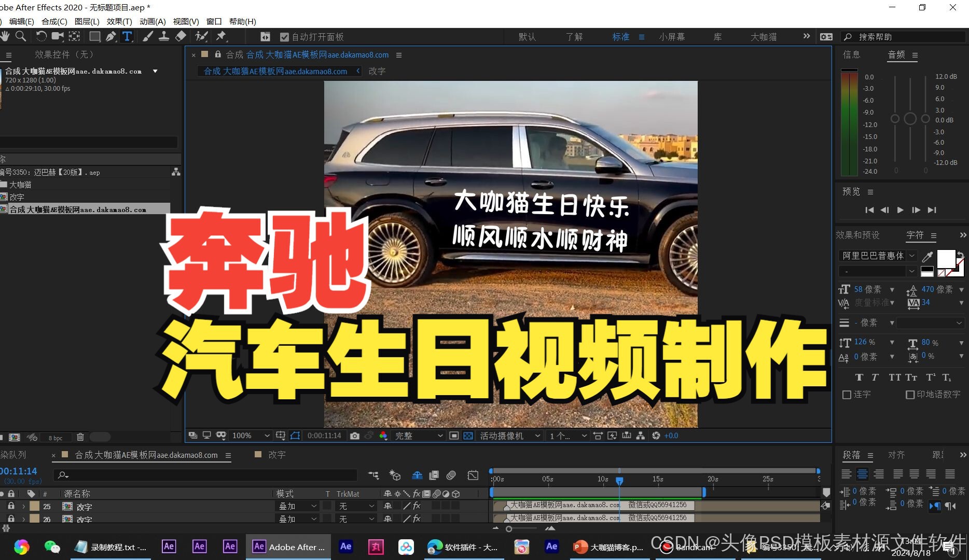Select the Brush tool
The height and width of the screenshot is (560, 969).
click(x=148, y=36)
